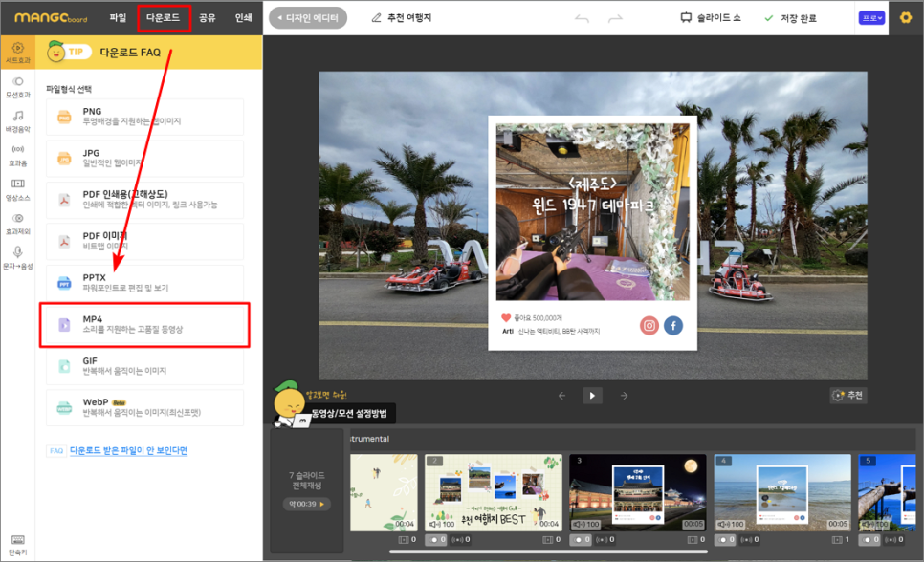Adjust slide 3 volume 100 control
Image resolution: width=924 pixels, height=562 pixels.
(586, 524)
